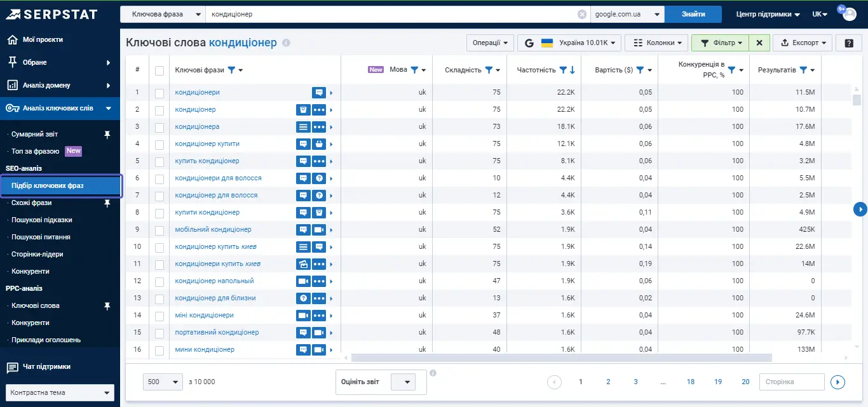This screenshot has width=868, height=407.
Task: Open the Колонки dropdown
Action: 656,43
